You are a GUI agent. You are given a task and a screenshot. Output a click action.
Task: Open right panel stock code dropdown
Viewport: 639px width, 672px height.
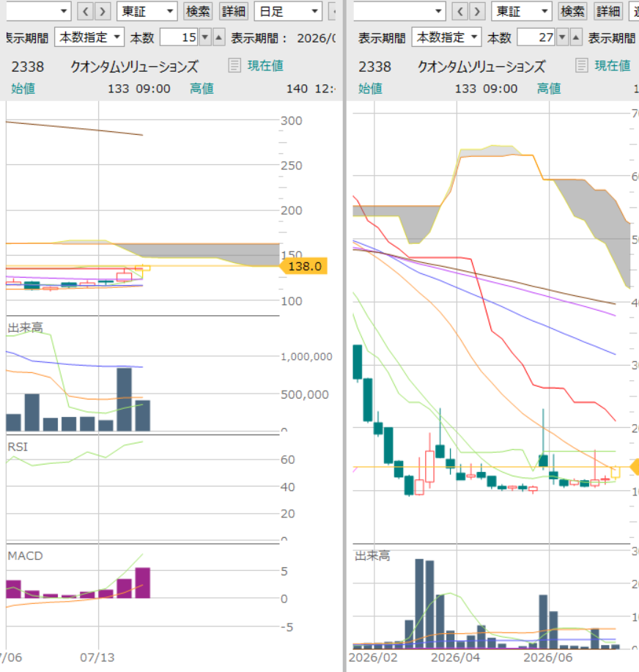(438, 12)
